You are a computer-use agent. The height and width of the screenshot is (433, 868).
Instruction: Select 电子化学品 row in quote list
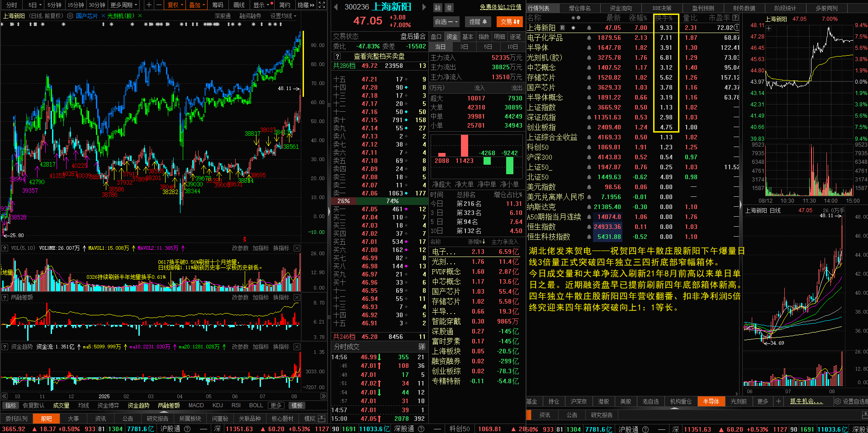(632, 38)
